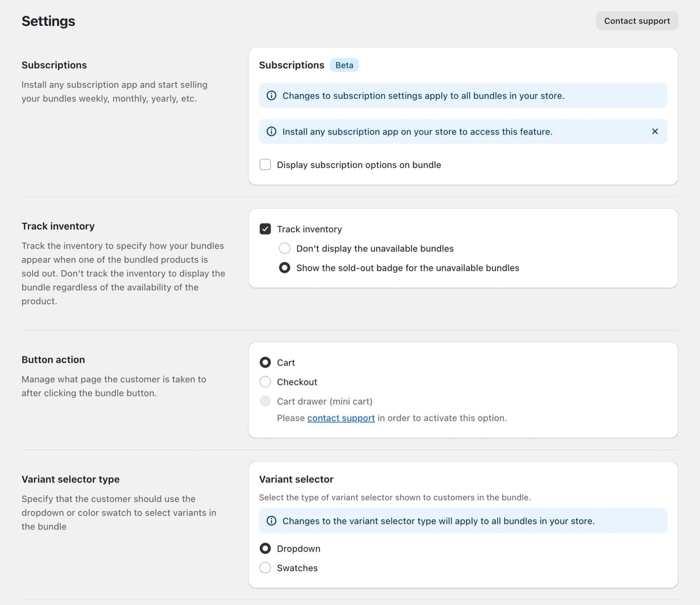700x605 pixels.
Task: Click 'Select the type of variant selector' description
Action: tap(395, 497)
